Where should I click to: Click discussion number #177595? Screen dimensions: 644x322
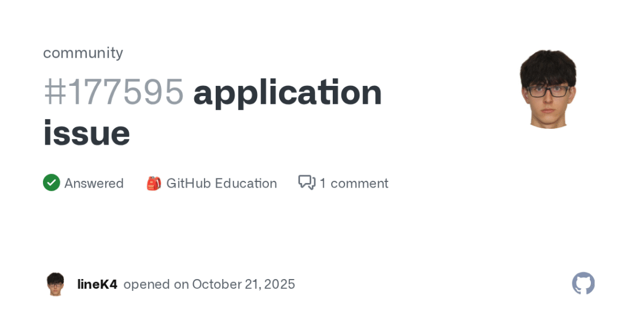[x=114, y=92]
